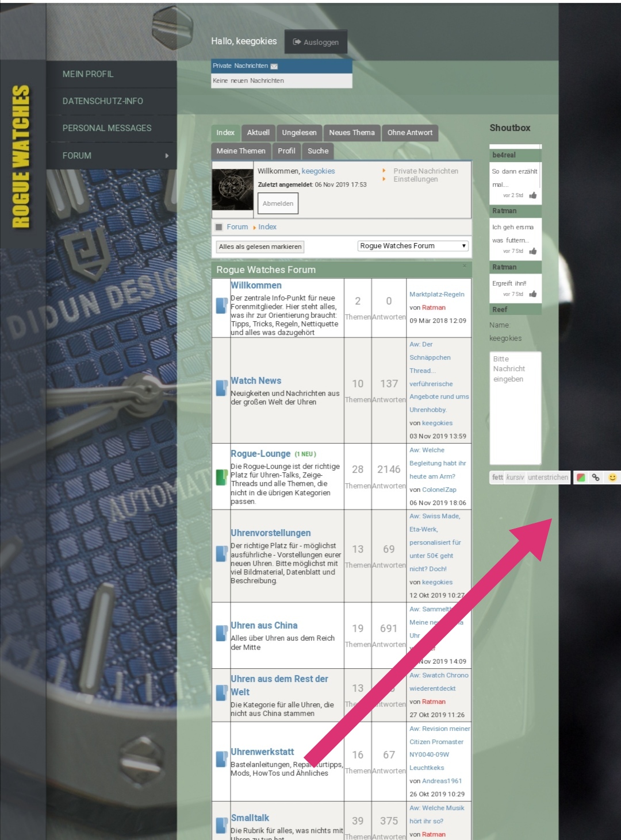Viewport: 621px width, 840px height.
Task: Click the Private Nachrichten envelope icon
Action: pyautogui.click(x=274, y=67)
